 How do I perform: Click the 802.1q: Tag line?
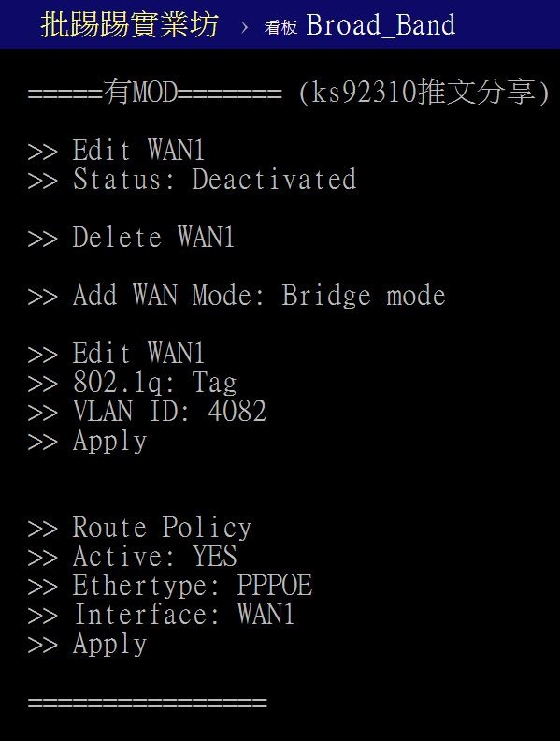[x=132, y=384]
